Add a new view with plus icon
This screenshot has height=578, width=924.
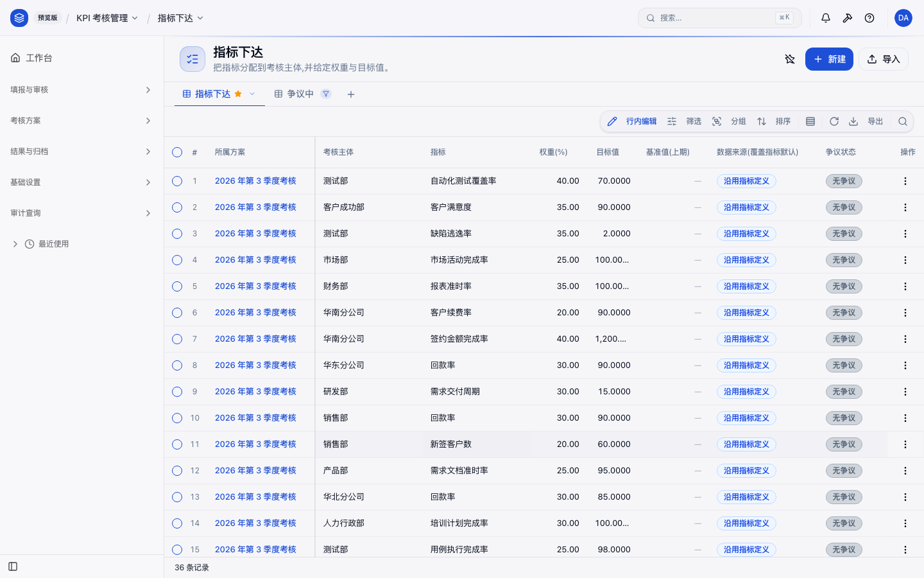tap(351, 94)
